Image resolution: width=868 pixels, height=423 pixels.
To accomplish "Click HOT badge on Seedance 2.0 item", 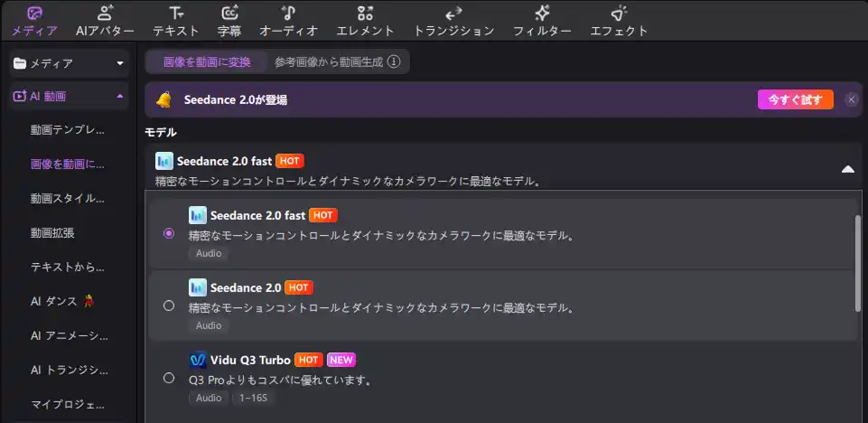I will pyautogui.click(x=299, y=287).
